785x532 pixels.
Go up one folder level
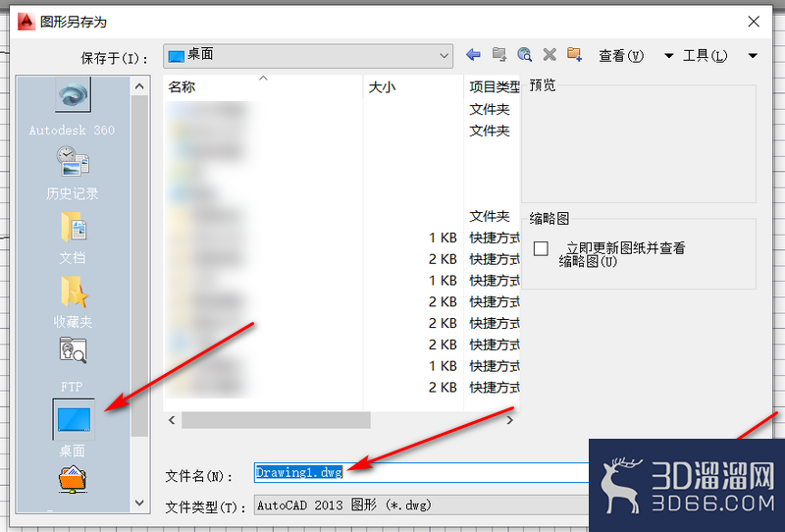[498, 54]
